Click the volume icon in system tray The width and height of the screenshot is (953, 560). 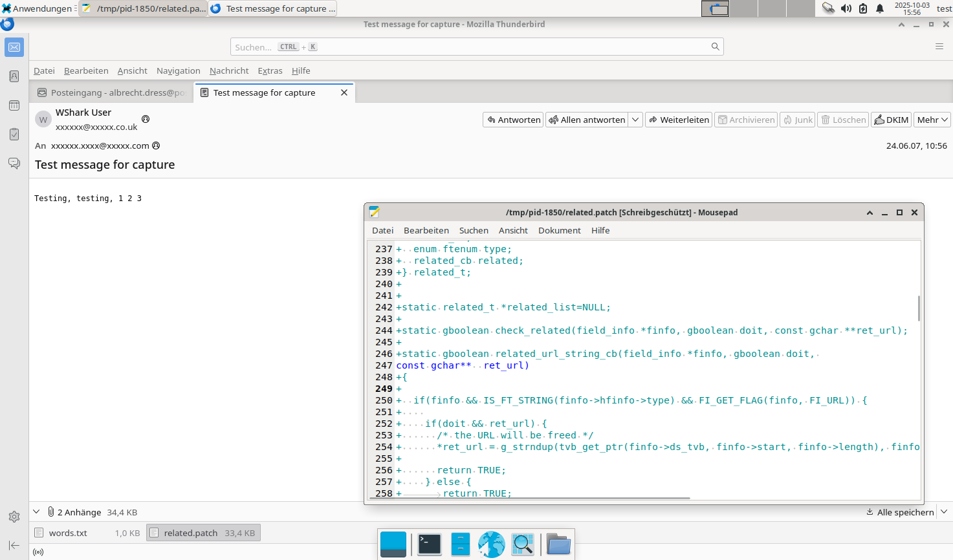pos(846,8)
